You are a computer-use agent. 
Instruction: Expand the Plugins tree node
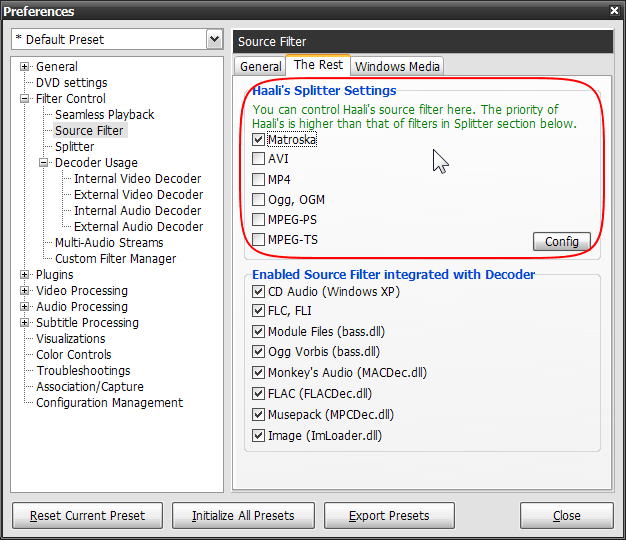(x=25, y=275)
